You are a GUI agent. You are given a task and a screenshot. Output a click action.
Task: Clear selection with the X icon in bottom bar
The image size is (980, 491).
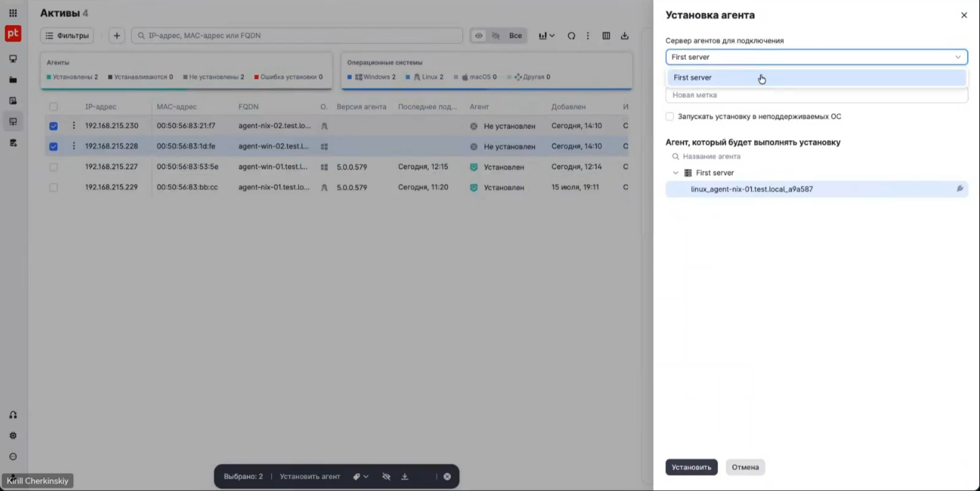(x=447, y=476)
